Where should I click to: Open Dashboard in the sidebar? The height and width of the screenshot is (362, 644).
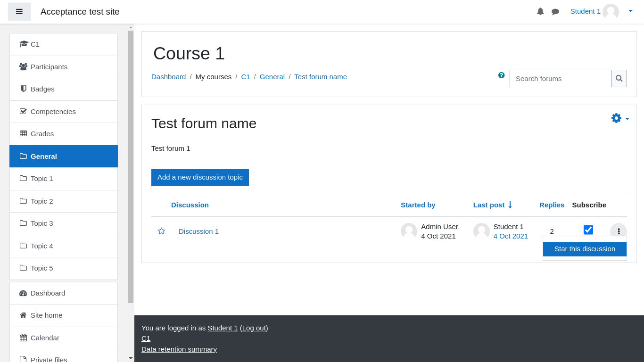[x=64, y=293]
